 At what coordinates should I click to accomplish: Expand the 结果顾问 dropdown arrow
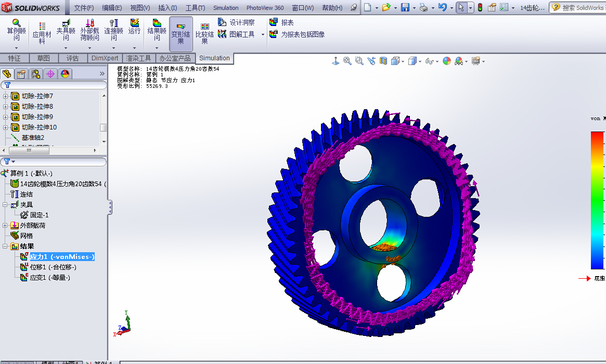[157, 48]
